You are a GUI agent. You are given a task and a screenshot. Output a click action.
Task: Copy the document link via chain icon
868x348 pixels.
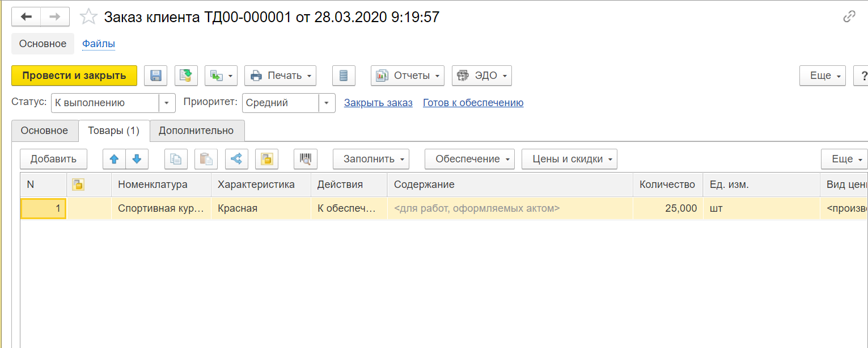[x=849, y=16]
